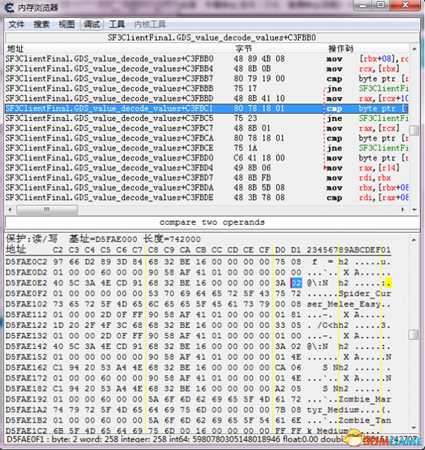Click the disassembler horizontal scrollbar thumb

47,210
